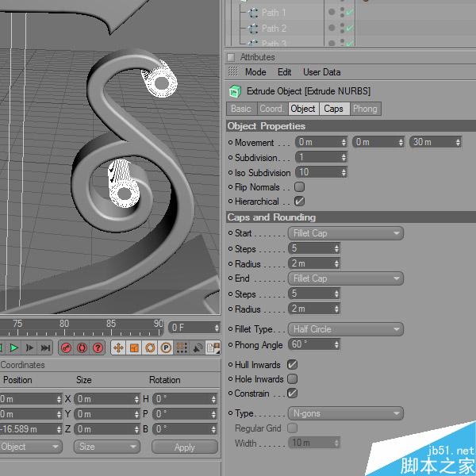Viewport: 476px width, 476px height.
Task: Toggle parameter keyframe recording (P icon)
Action: coord(166,348)
